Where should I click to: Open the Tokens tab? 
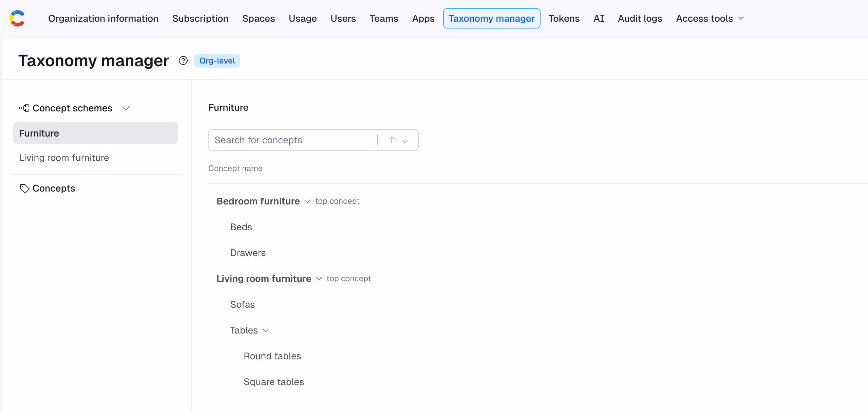click(564, 18)
